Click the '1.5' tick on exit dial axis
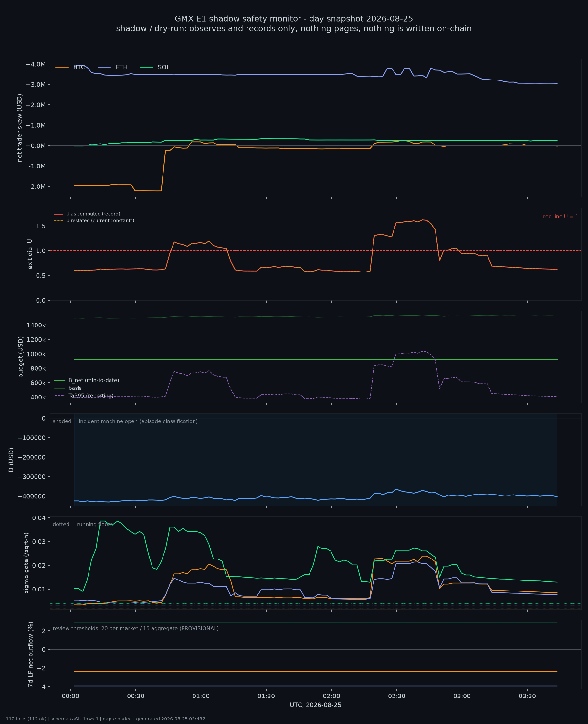588x724 pixels. tap(41, 226)
